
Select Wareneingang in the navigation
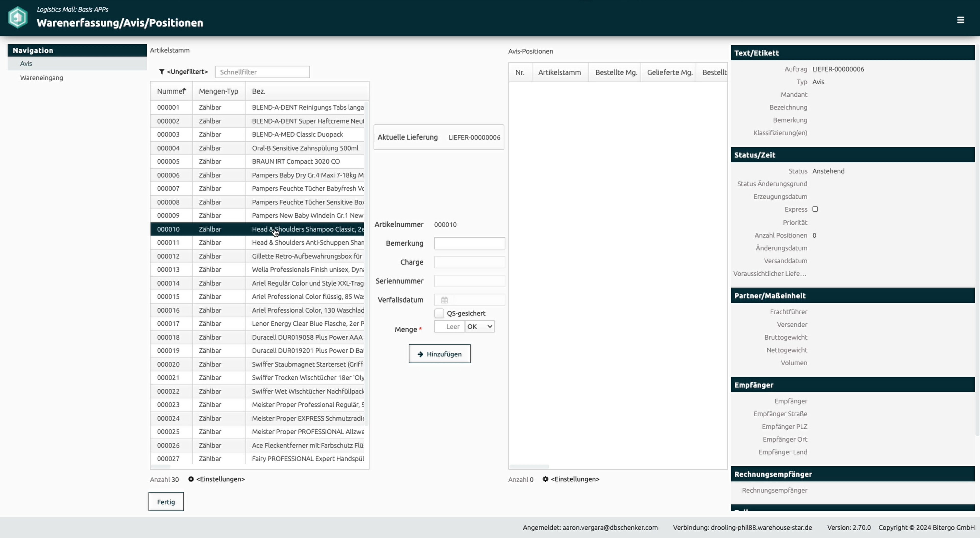tap(77, 78)
